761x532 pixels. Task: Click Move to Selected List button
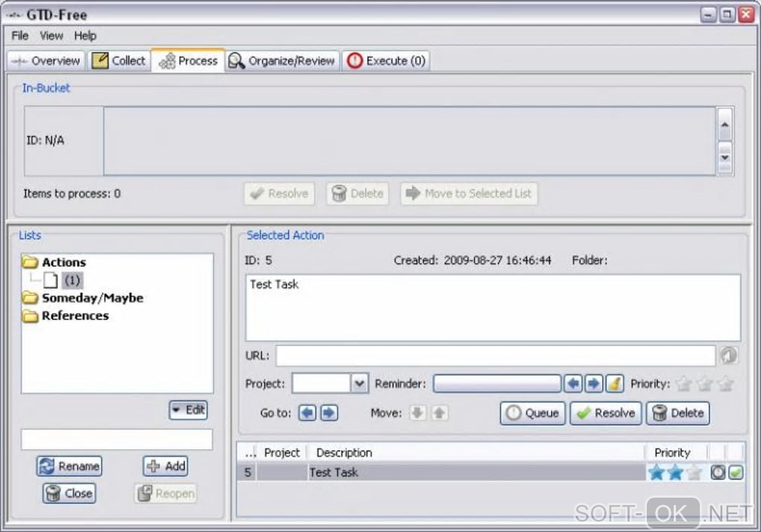click(469, 194)
